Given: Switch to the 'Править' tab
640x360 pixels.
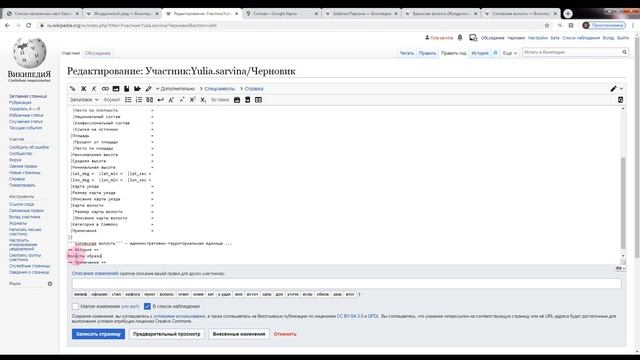Looking at the screenshot, I should tap(427, 53).
